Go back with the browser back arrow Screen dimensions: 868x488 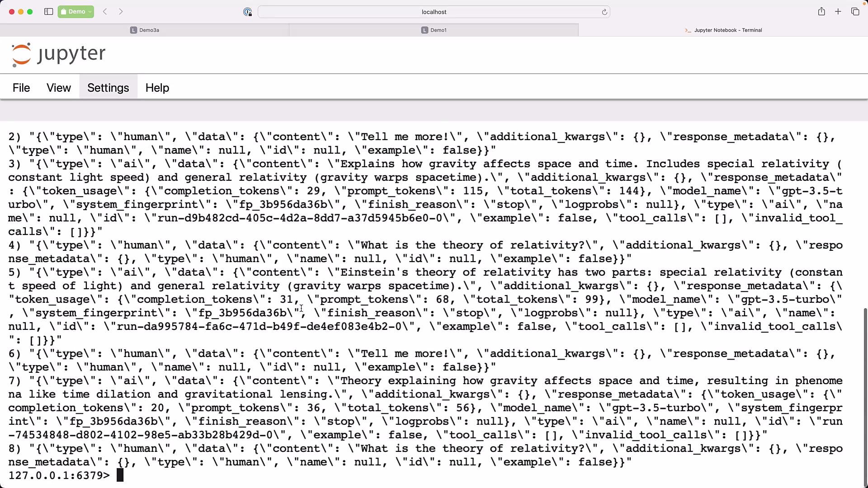105,12
